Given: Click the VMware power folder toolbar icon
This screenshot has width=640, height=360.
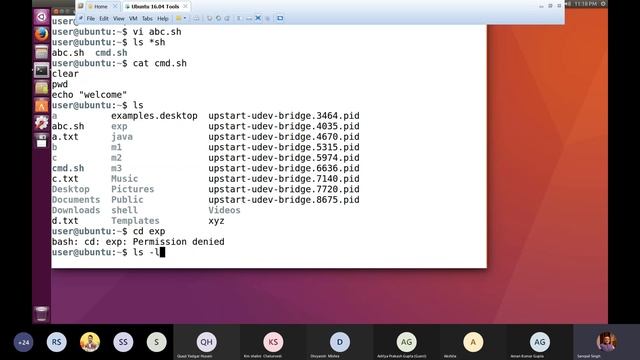Looking at the screenshot, I should point(178,18).
